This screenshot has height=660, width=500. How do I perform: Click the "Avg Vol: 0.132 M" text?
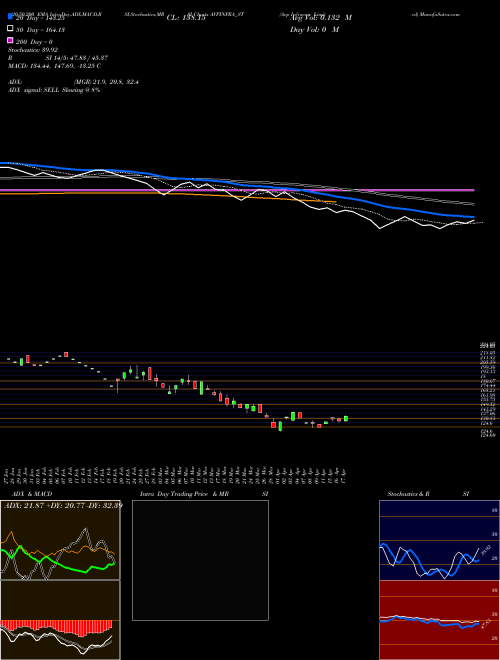coord(320,18)
